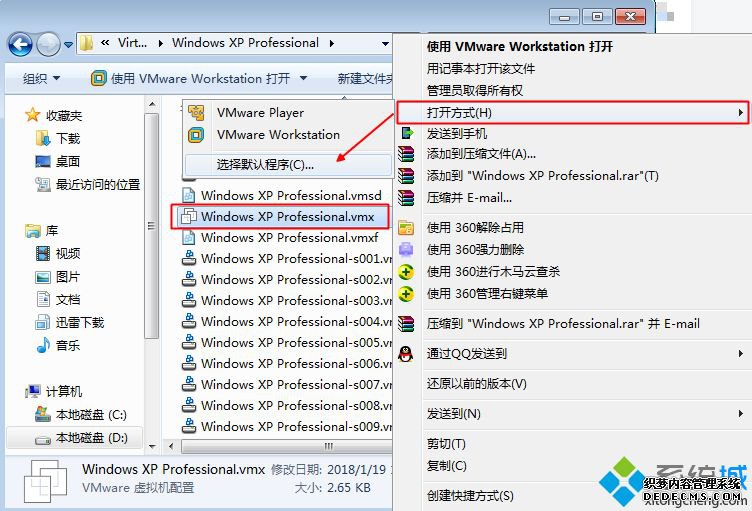752x511 pixels.
Task: Select 收藏夹 star icon in sidebar
Action: coord(33,115)
